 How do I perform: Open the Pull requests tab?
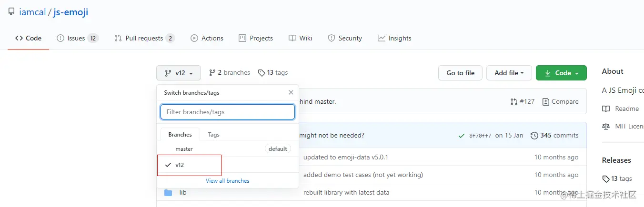click(144, 38)
